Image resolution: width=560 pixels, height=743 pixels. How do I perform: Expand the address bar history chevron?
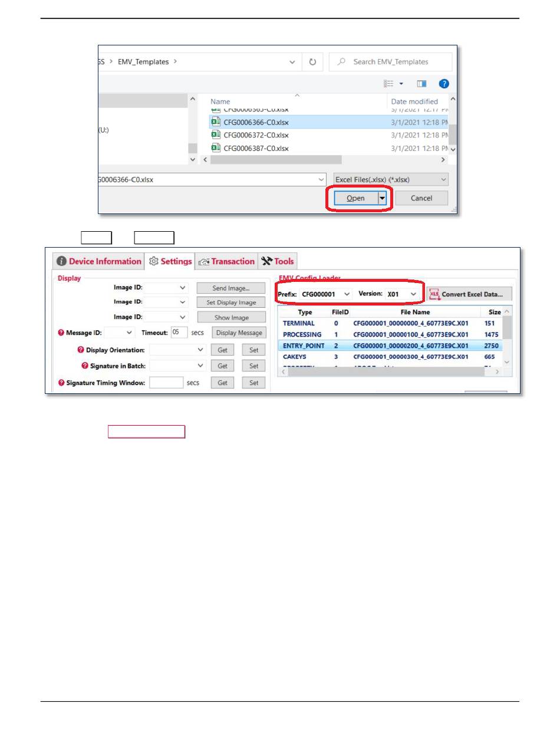coord(292,62)
